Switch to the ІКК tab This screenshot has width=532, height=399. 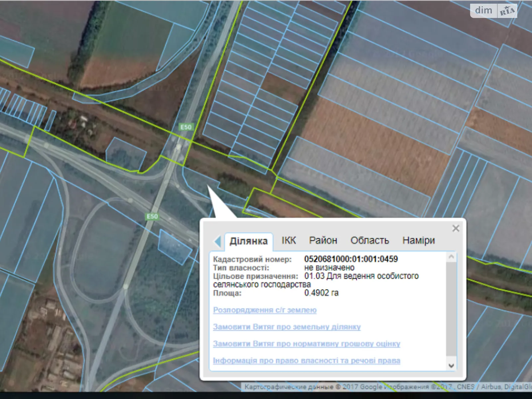(x=289, y=240)
